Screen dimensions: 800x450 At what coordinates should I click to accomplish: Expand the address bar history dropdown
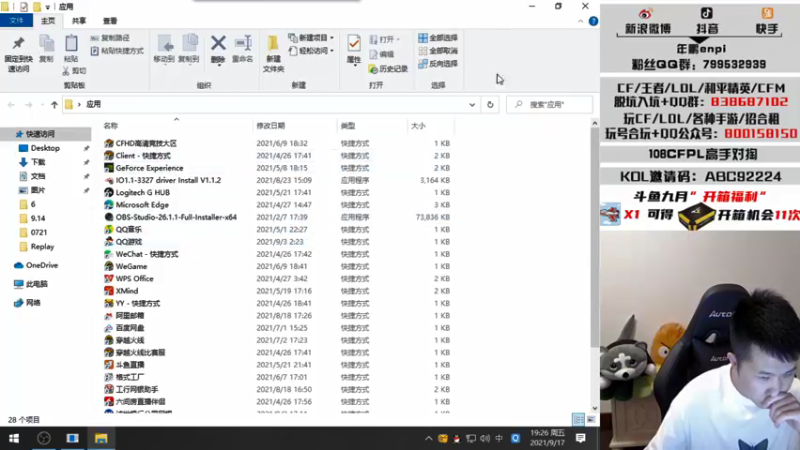click(x=472, y=105)
